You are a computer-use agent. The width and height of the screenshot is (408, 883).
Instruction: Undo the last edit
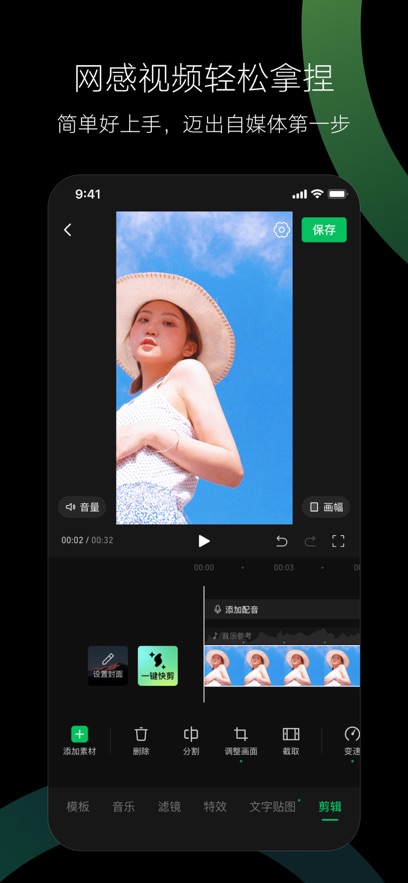[281, 541]
